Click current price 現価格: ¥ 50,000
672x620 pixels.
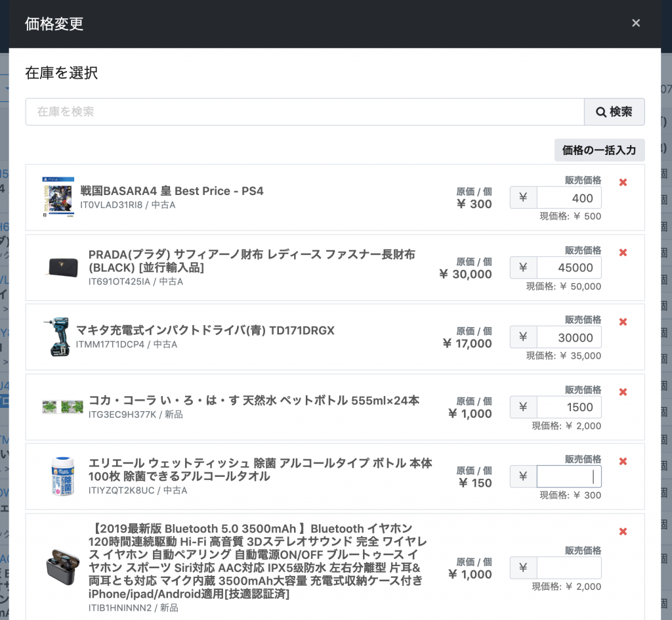564,286
